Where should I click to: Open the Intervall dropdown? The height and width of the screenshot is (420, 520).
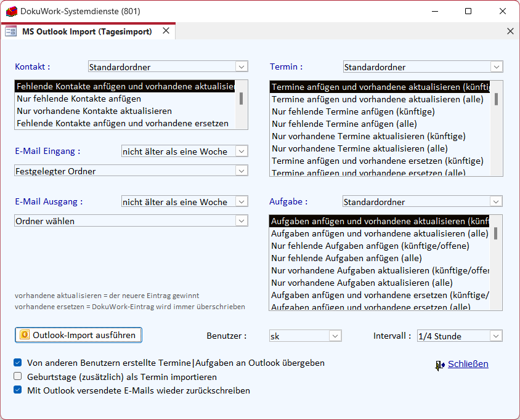pos(496,336)
